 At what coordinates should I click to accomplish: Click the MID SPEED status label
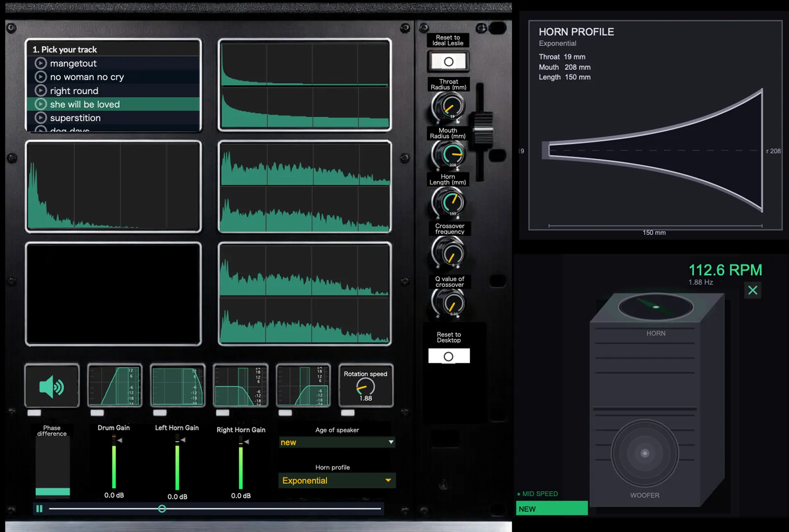[x=537, y=494]
